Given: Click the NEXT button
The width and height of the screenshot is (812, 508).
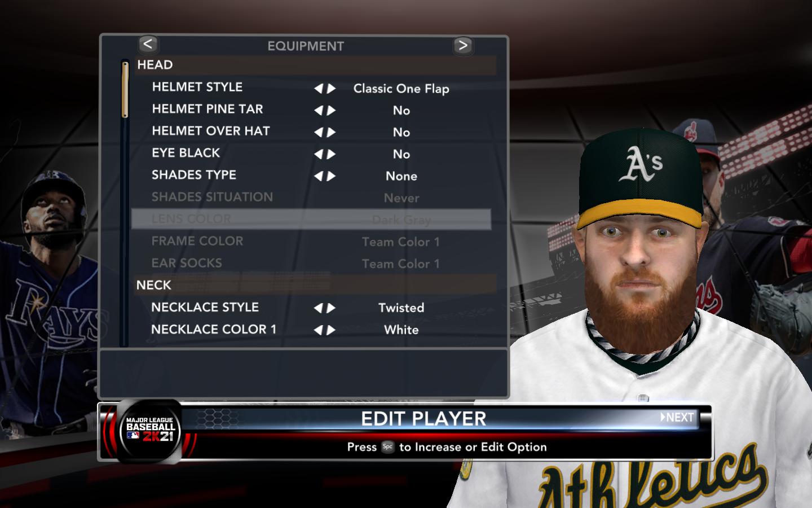Looking at the screenshot, I should click(677, 417).
